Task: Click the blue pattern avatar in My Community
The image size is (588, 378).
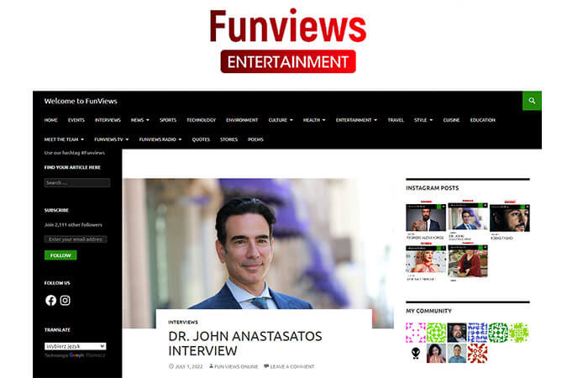Action: tap(477, 333)
